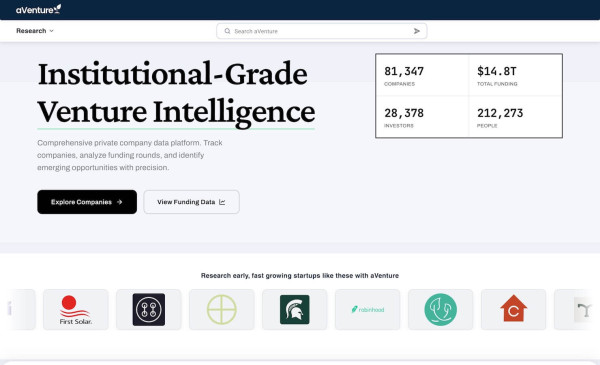The image size is (600, 365).
Task: Open the First Solar company logo
Action: point(76,310)
